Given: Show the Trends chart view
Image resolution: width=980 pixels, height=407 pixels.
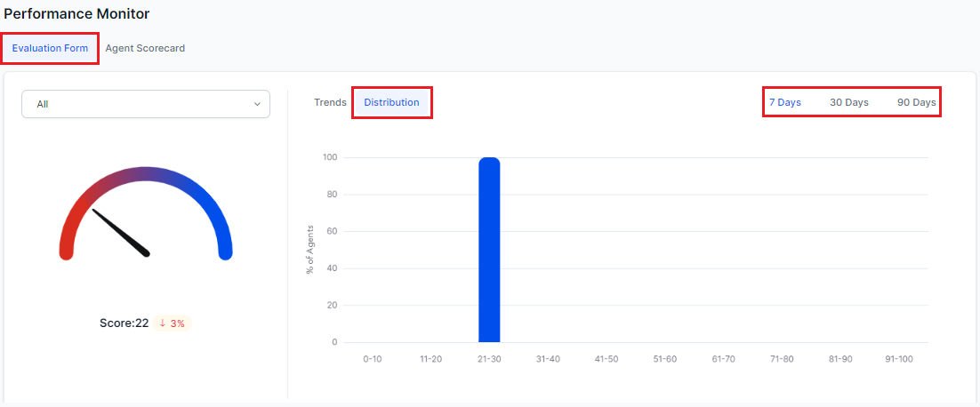Looking at the screenshot, I should coord(330,102).
